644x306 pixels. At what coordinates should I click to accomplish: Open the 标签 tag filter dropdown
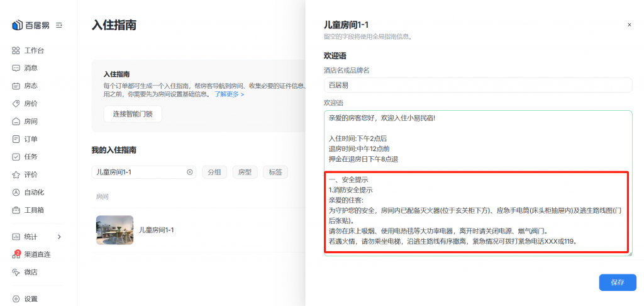pyautogui.click(x=275, y=172)
